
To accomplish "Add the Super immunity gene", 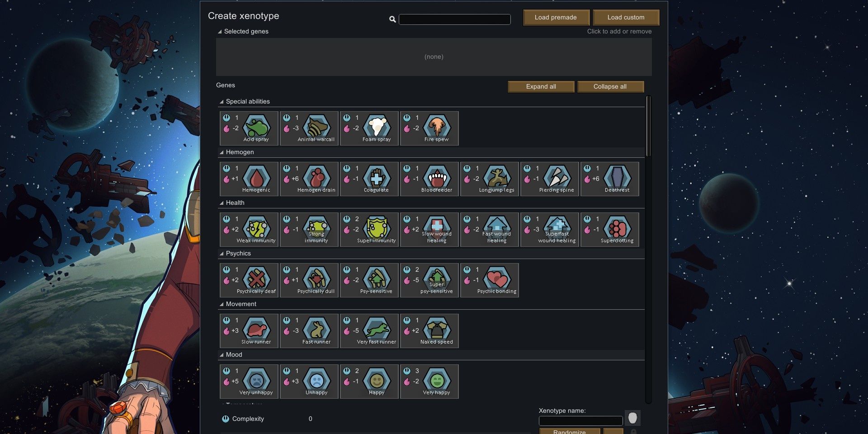I will [369, 229].
